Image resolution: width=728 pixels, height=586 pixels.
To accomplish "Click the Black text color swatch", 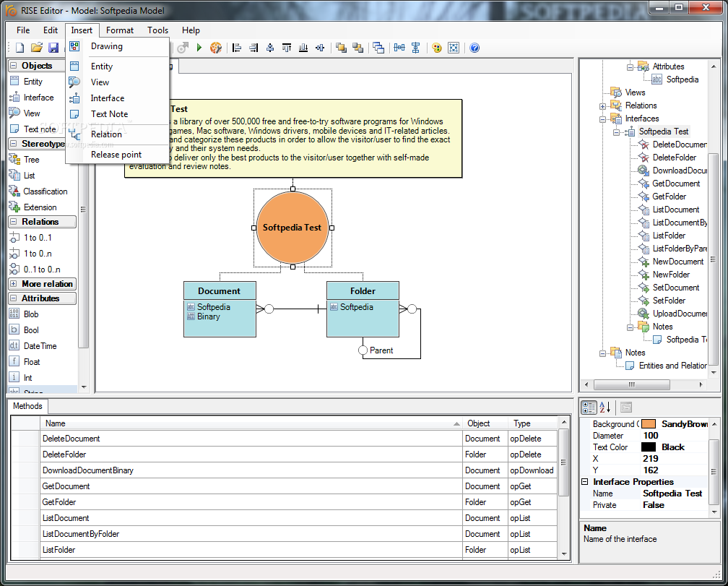I will coord(648,447).
